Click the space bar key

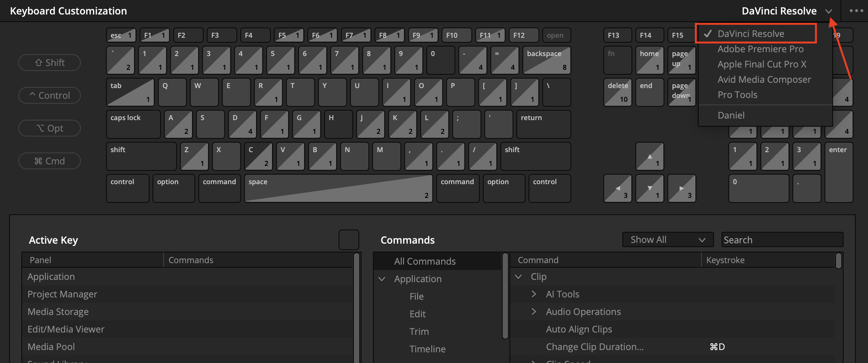[x=339, y=188]
